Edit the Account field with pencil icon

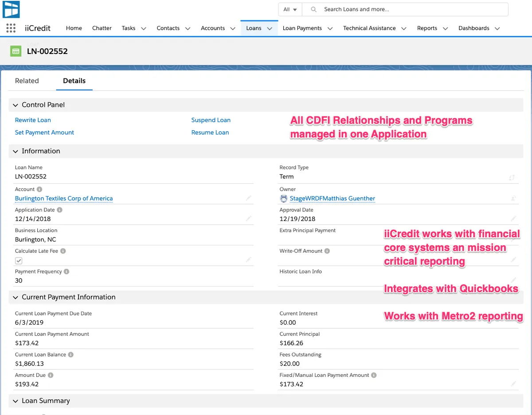click(249, 198)
